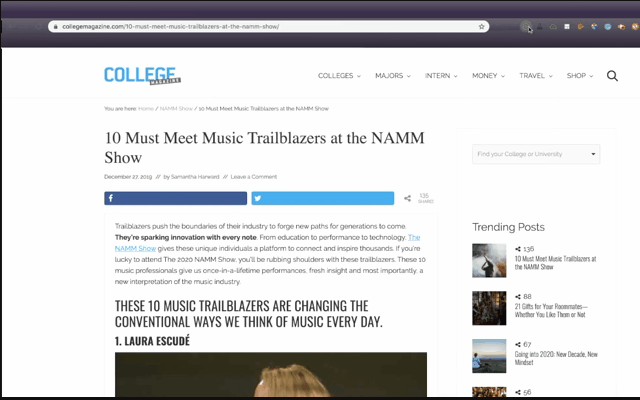The image size is (640, 400).
Task: Click the share count icon beside Twitter
Action: click(x=407, y=198)
